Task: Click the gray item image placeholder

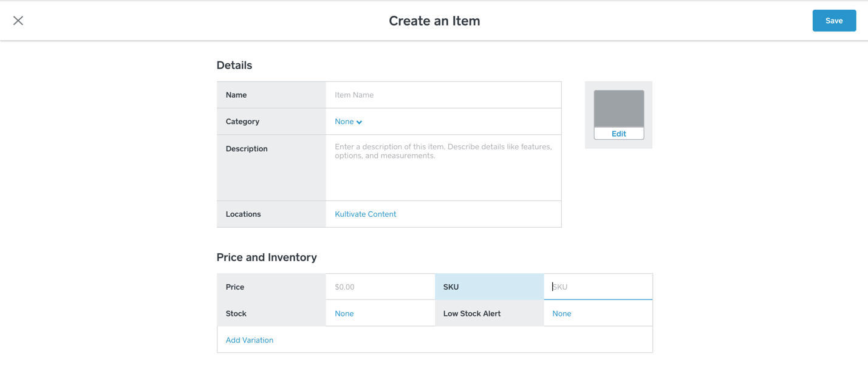Action: pos(618,108)
